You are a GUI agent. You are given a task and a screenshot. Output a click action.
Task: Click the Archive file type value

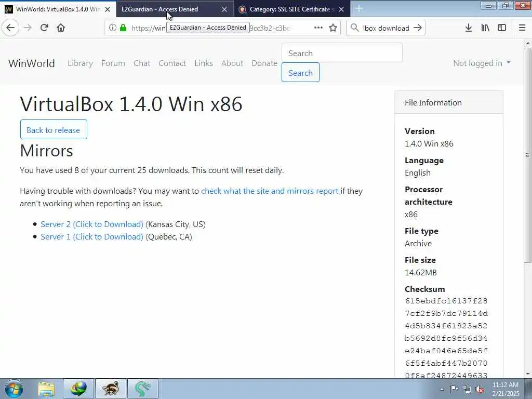point(418,243)
